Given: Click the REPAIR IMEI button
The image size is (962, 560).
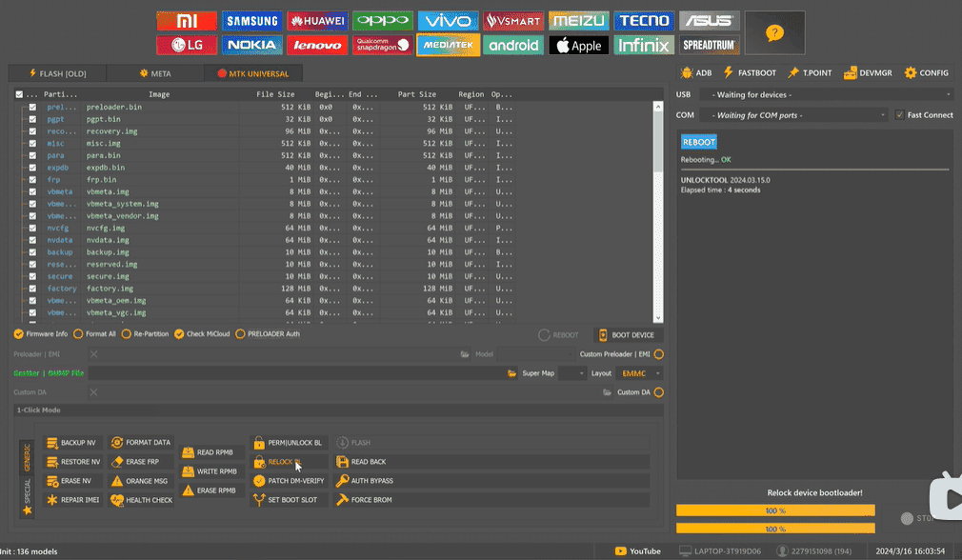Looking at the screenshot, I should [73, 499].
